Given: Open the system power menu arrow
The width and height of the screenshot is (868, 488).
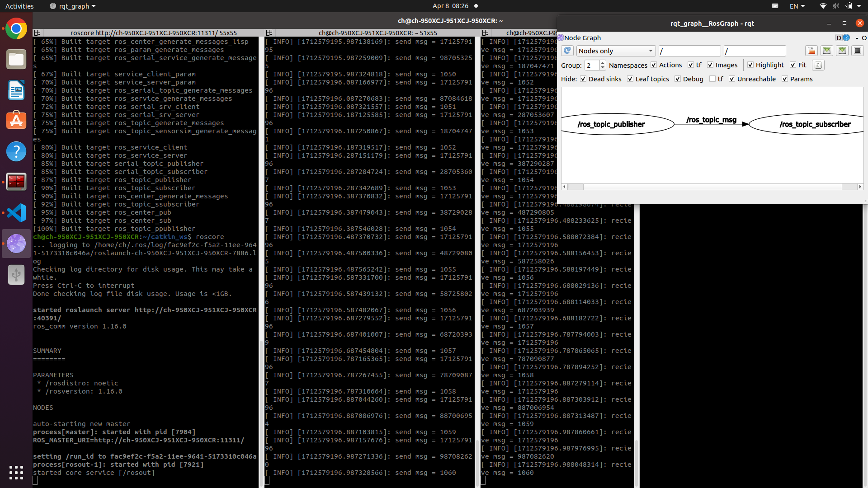Looking at the screenshot, I should tap(859, 6).
